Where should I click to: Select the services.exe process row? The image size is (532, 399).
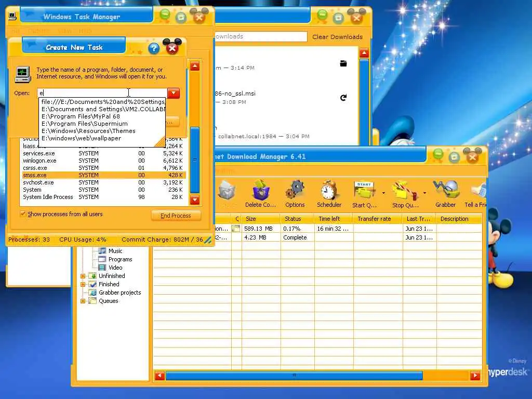pos(103,153)
